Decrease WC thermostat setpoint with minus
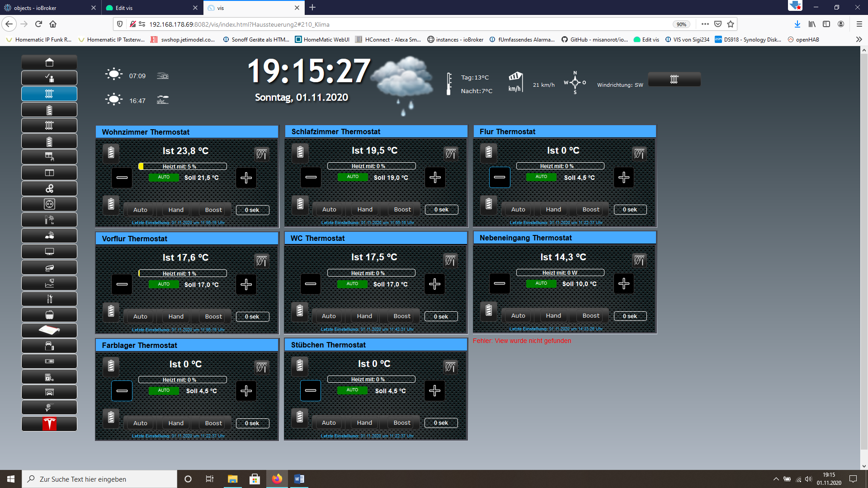 [311, 284]
